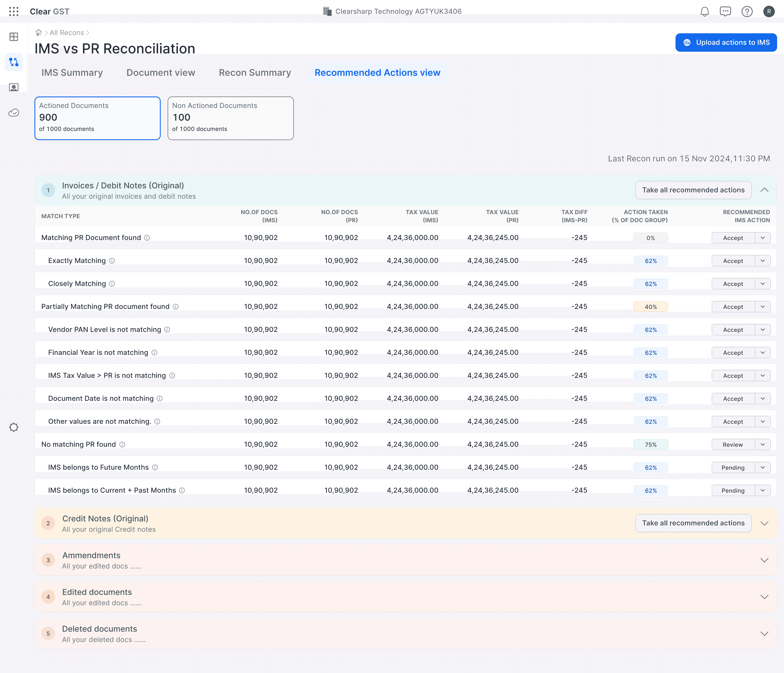784x673 pixels.
Task: Click info icon beside Vendor PAN Level is not matching
Action: (167, 330)
